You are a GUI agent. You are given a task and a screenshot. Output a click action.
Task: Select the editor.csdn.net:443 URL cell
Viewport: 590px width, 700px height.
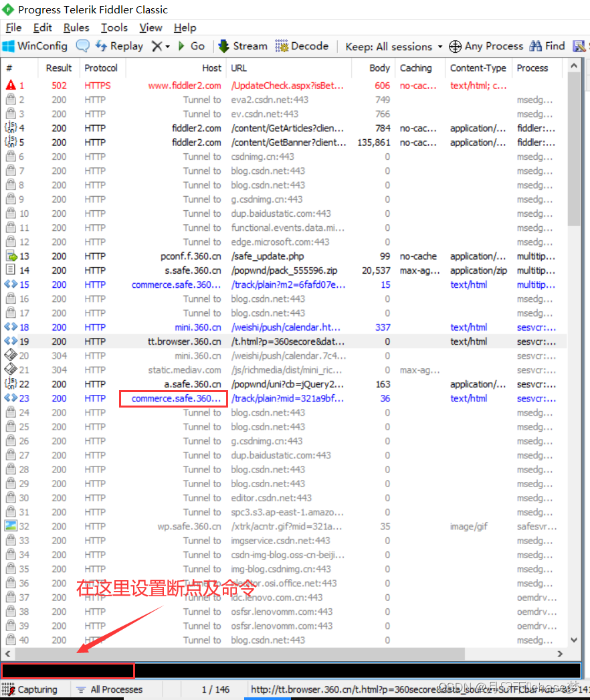click(x=272, y=498)
